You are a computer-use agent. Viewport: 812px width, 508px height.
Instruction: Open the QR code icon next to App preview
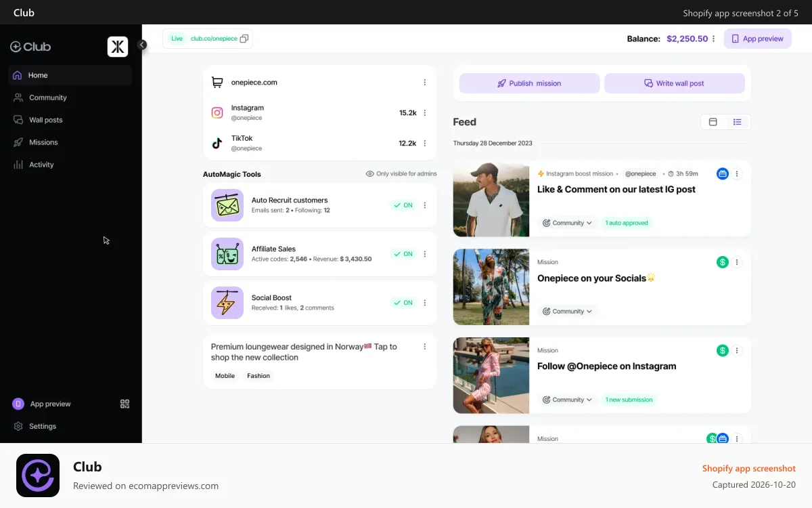point(125,404)
